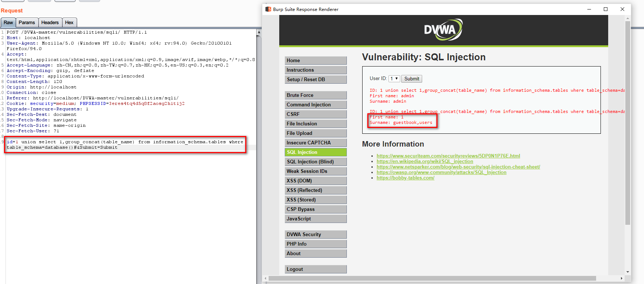Open the CSRF vulnerability page
This screenshot has width=644, height=284.
click(316, 114)
